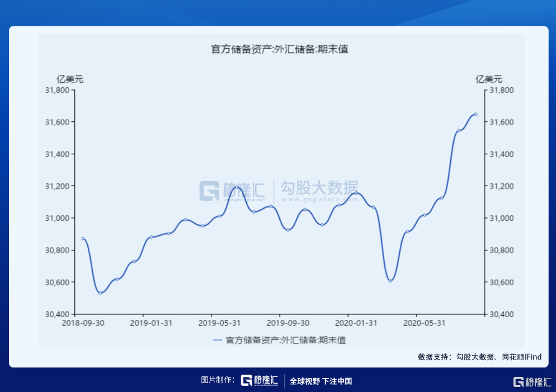Expand the 2019-05-31 axis tick label

click(x=219, y=322)
